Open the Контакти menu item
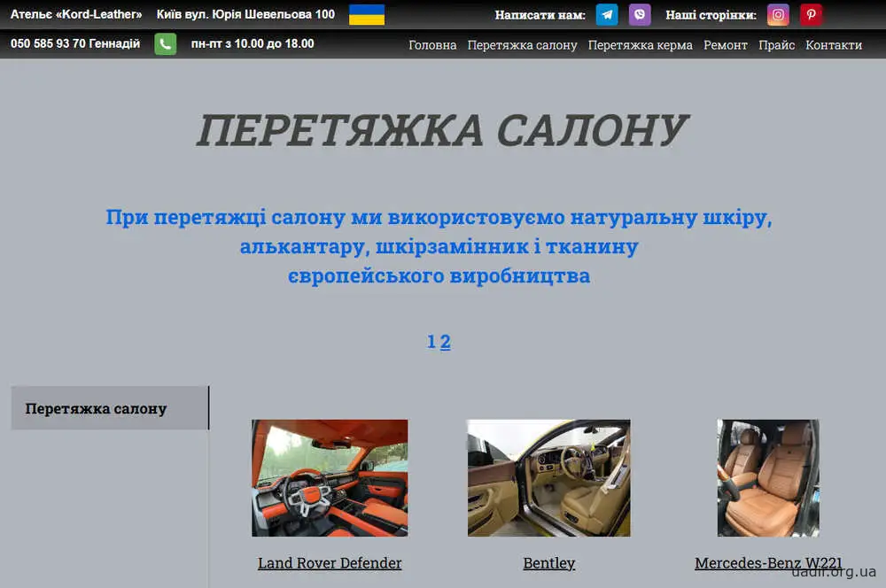Image resolution: width=886 pixels, height=588 pixels. (833, 44)
